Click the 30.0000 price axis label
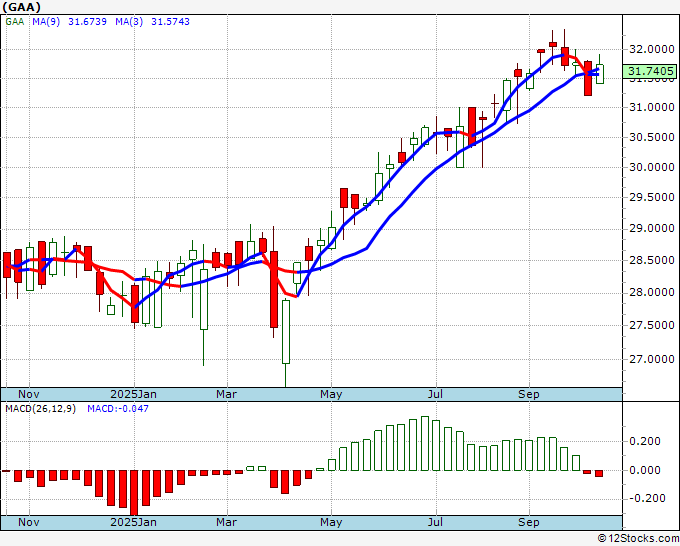 pyautogui.click(x=651, y=167)
